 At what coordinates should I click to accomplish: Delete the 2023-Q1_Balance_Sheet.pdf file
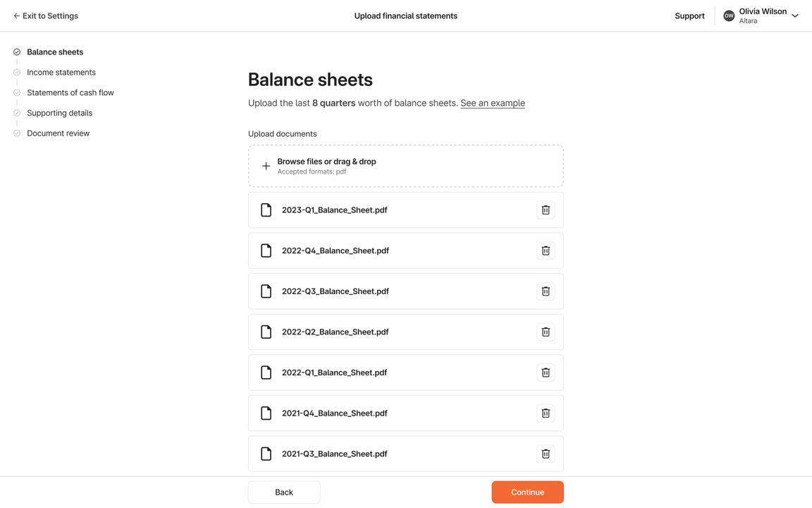coord(546,210)
